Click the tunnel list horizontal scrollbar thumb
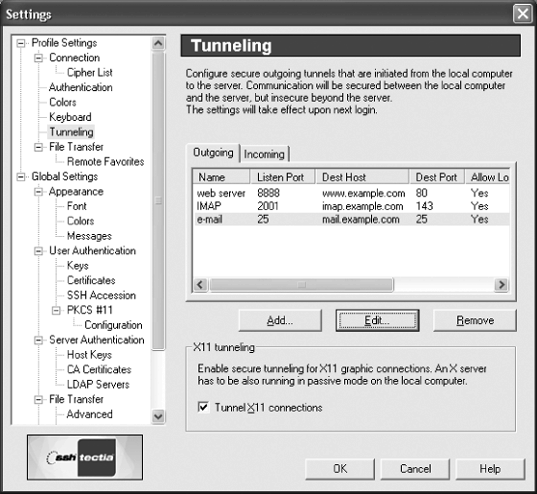 (x=301, y=285)
